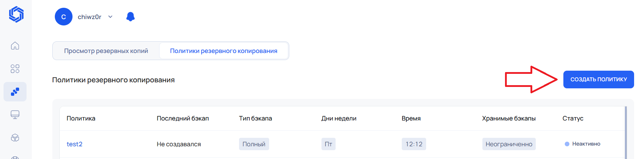
Task: Click the Статус column header
Action: click(x=573, y=118)
